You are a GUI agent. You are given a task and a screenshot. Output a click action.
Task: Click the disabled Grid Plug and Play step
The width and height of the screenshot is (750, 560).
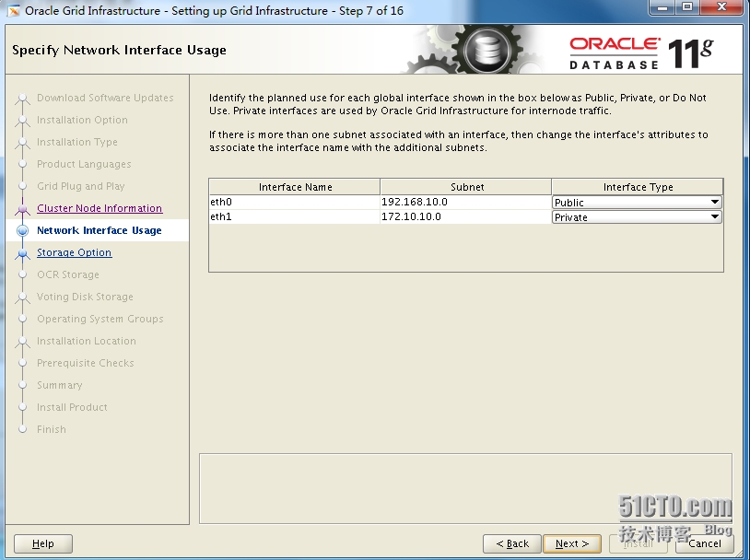pos(81,186)
